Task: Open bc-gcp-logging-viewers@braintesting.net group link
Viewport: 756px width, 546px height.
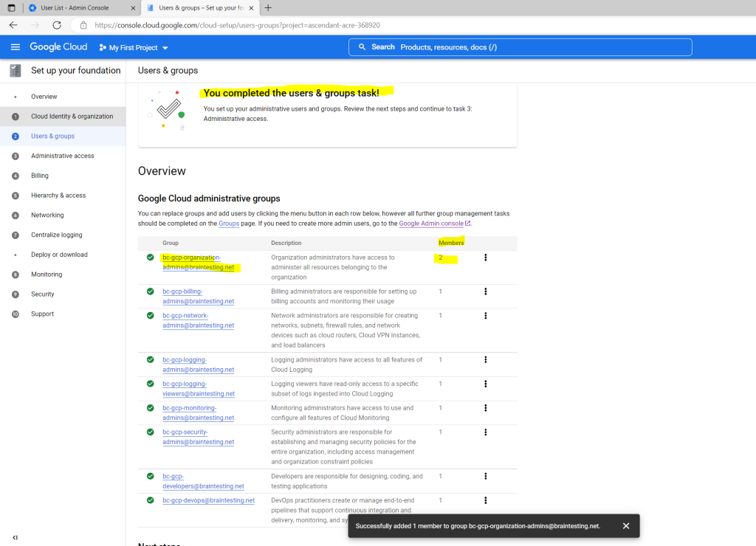Action: pos(198,389)
